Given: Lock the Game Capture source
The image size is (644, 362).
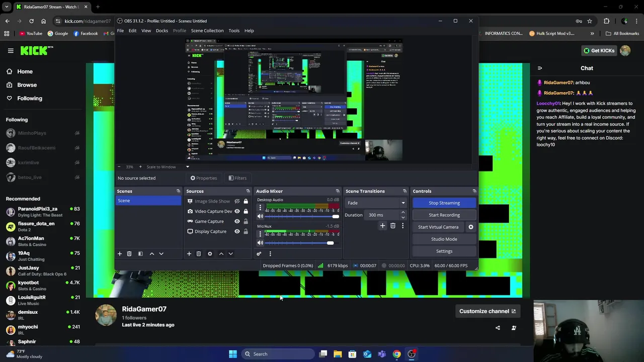Looking at the screenshot, I should (246, 221).
